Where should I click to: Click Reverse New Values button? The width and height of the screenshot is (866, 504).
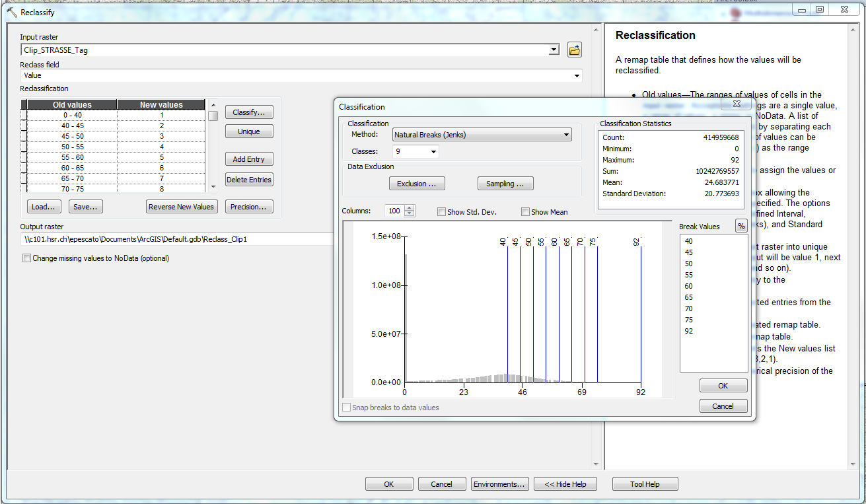click(181, 207)
